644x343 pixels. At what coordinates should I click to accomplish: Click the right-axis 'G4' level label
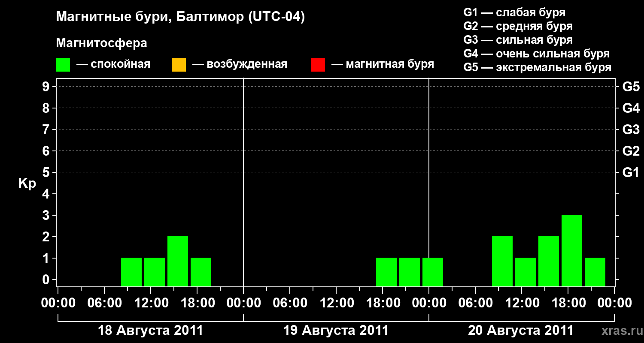click(x=631, y=108)
